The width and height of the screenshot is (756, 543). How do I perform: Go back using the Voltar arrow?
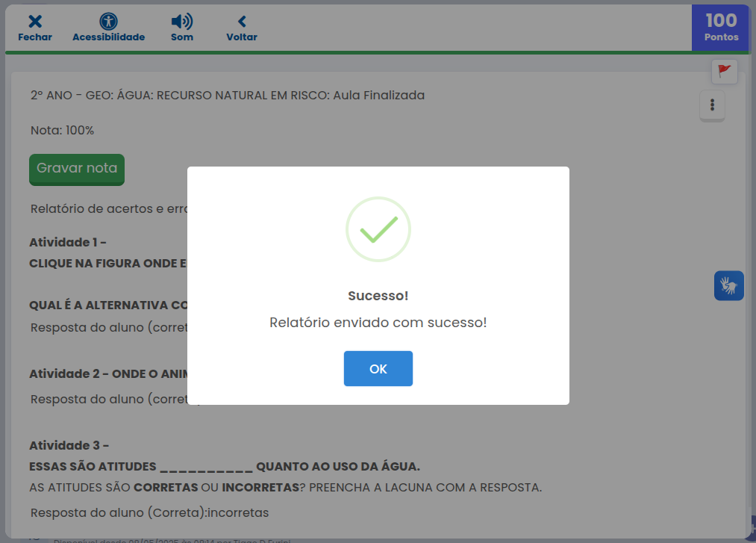(x=242, y=22)
